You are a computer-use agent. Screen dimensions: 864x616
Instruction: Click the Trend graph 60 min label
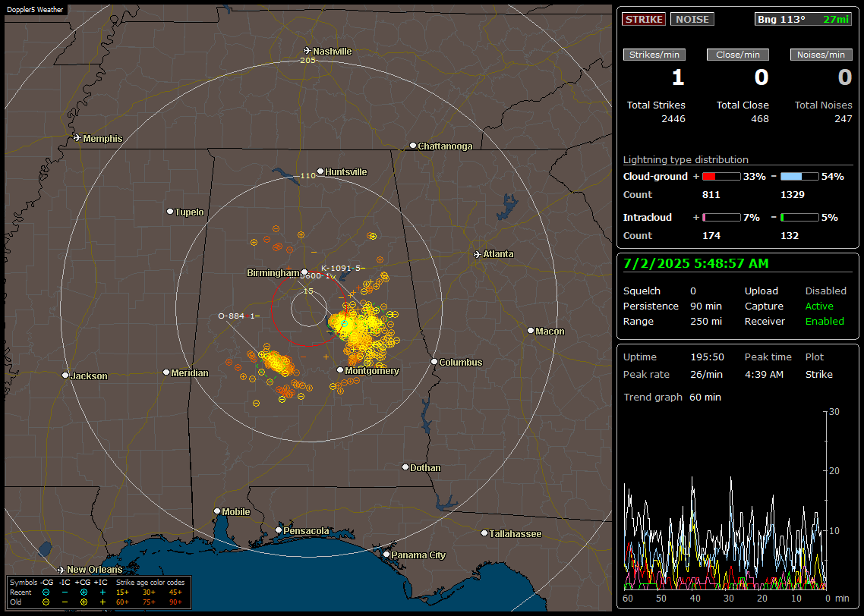[672, 398]
